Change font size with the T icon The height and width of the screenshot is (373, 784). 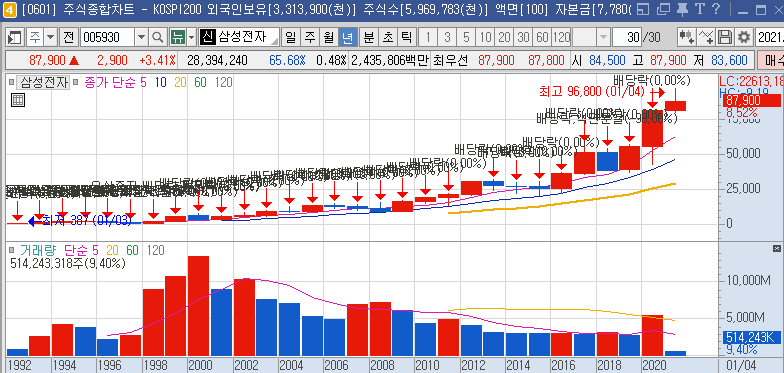pyautogui.click(x=700, y=8)
